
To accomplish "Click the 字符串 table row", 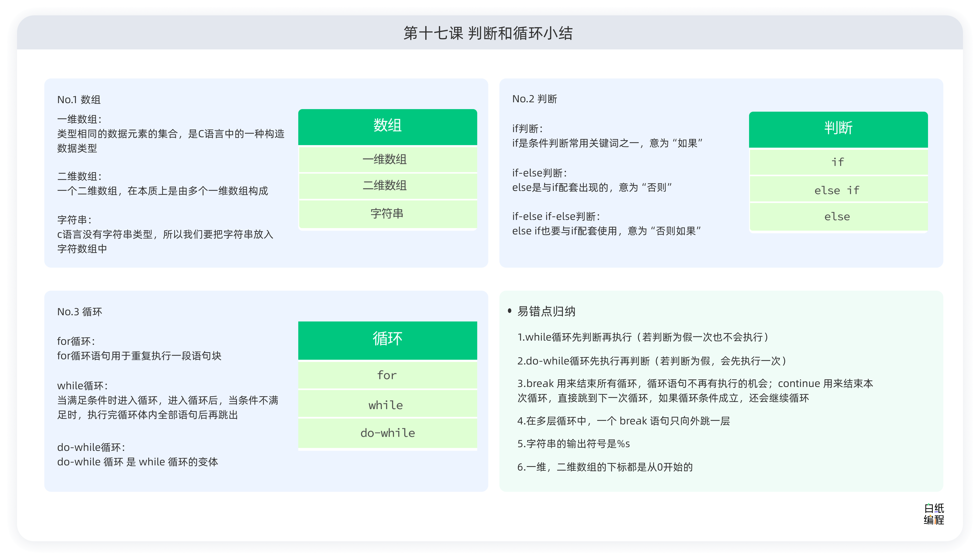I will click(388, 214).
